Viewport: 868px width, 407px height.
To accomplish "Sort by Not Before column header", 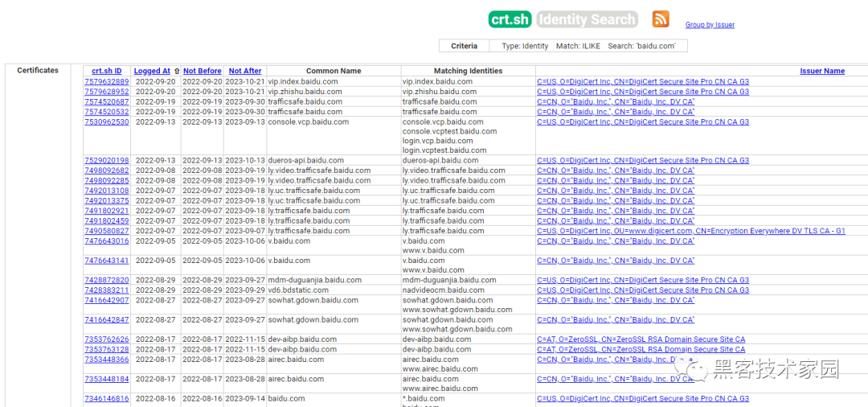I will [x=203, y=71].
